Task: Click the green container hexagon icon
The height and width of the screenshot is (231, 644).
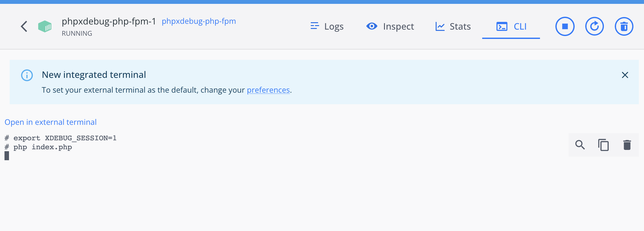Action: (45, 26)
